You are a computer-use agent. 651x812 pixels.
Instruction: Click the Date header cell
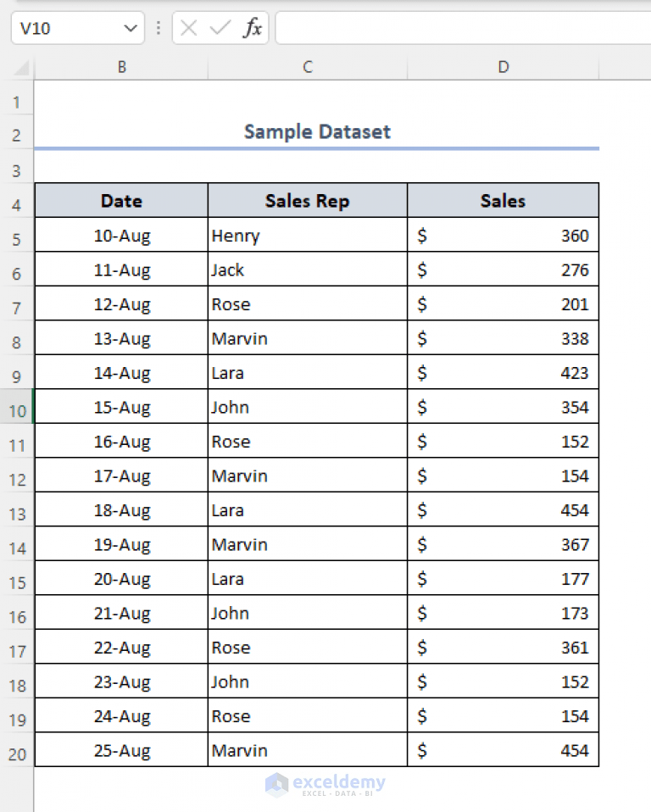pyautogui.click(x=121, y=201)
